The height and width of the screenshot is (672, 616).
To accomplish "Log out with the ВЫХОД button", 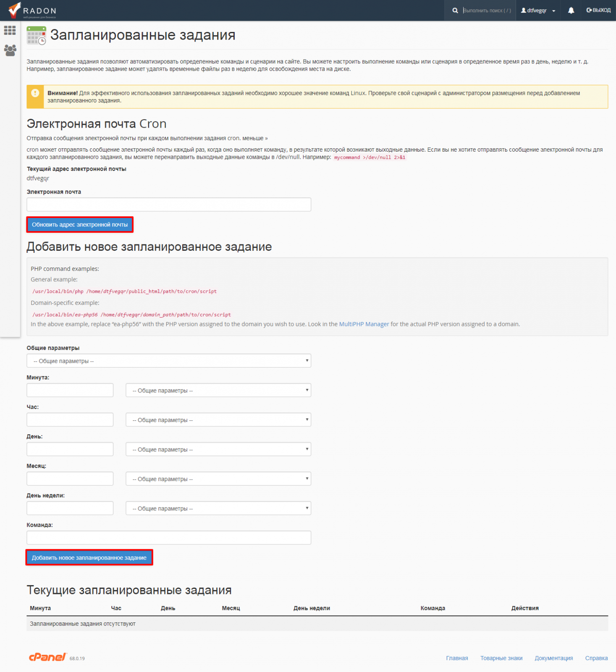I will coord(598,10).
